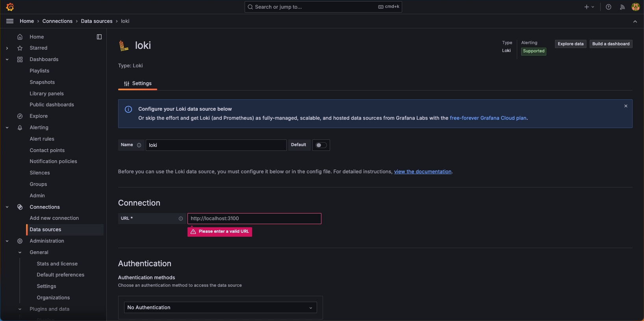Collapse the Dashboards sidebar section
The height and width of the screenshot is (321, 644).
7,59
